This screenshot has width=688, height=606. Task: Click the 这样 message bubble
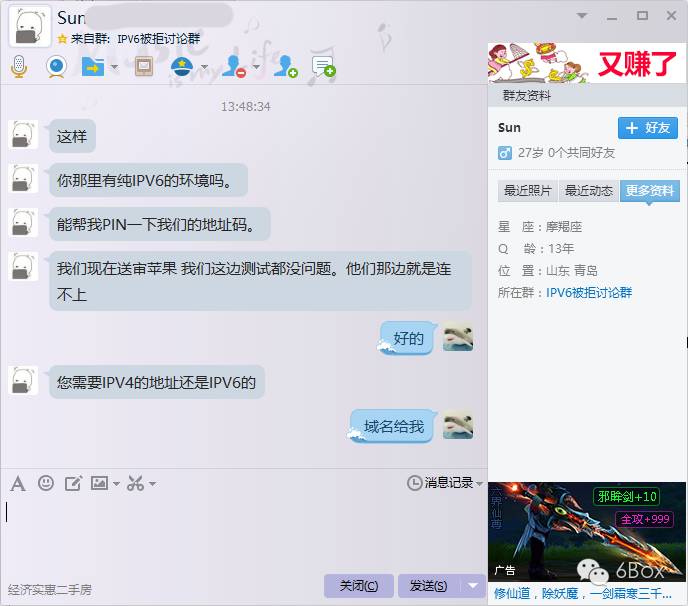(72, 136)
